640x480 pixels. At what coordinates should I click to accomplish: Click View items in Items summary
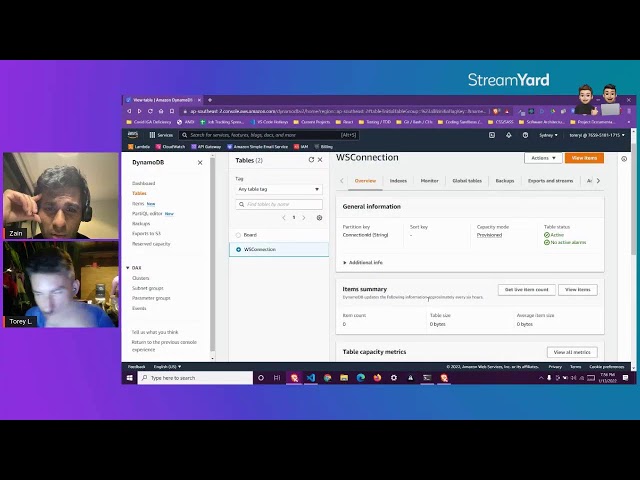point(578,290)
